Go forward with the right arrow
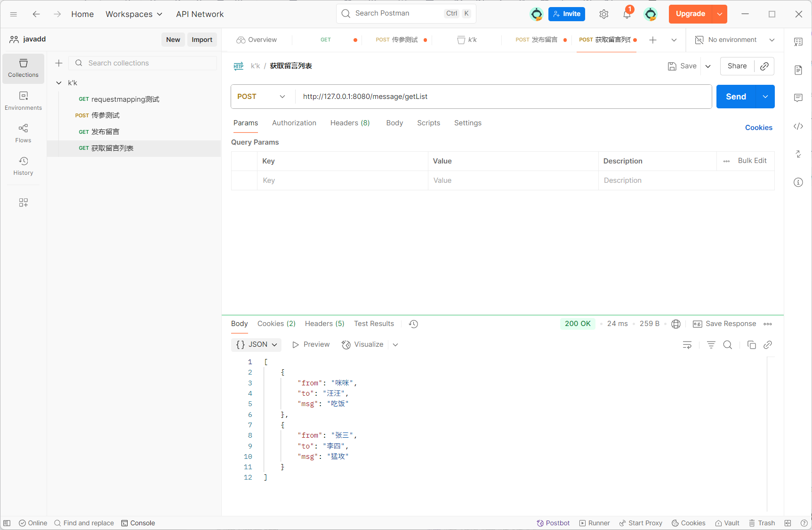This screenshot has width=812, height=530. pyautogui.click(x=57, y=14)
